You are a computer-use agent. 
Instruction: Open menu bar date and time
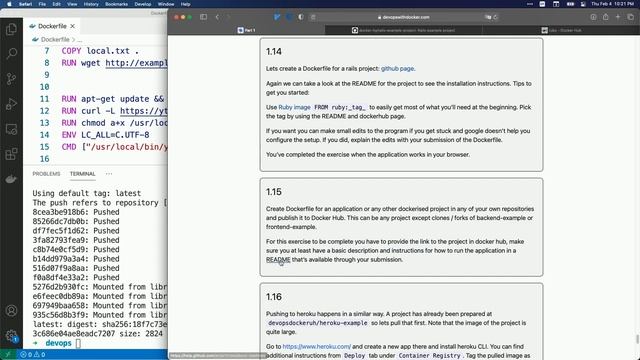tap(612, 4)
